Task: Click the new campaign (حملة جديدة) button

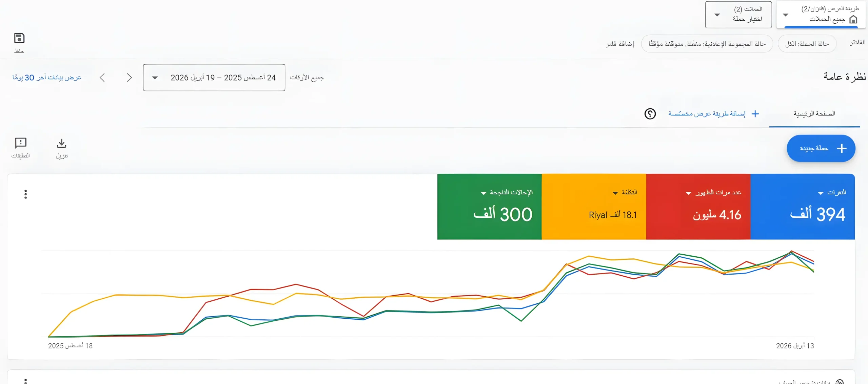Action: [821, 148]
